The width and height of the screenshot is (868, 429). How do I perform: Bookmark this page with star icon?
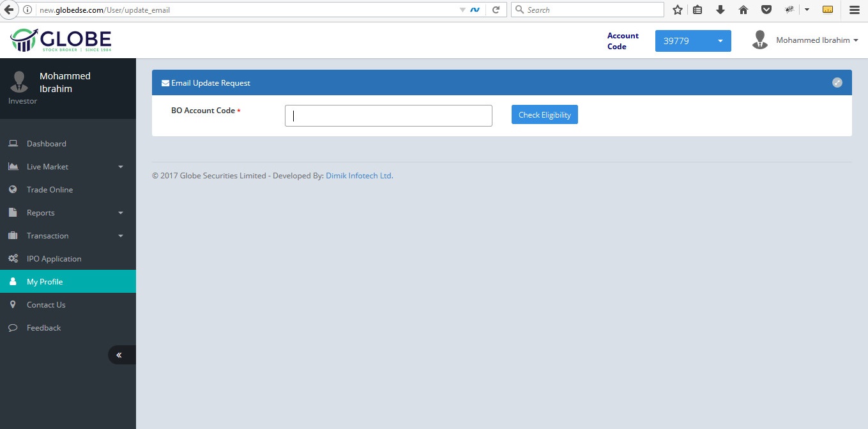678,10
